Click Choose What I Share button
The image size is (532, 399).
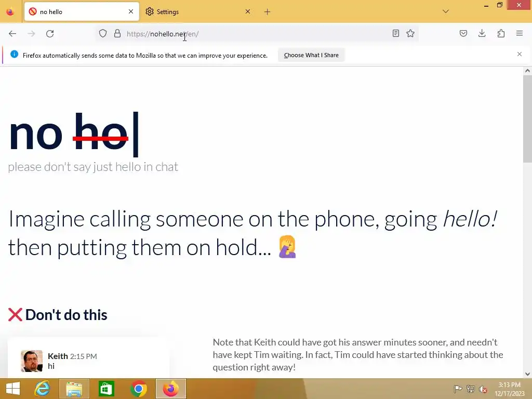[311, 55]
